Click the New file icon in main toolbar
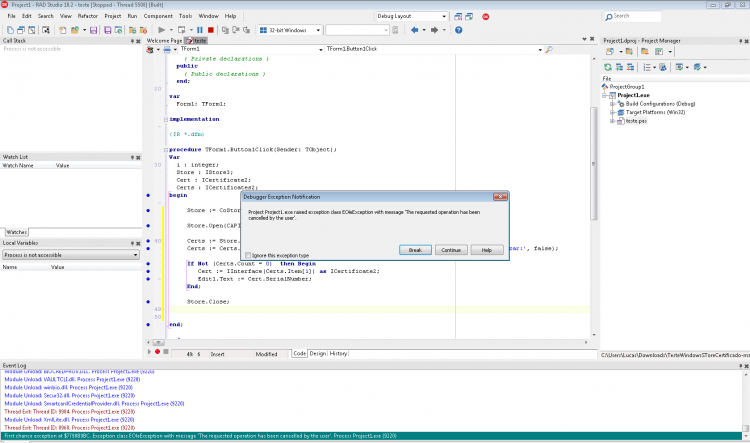This screenshot has height=443, width=750. pos(10,30)
